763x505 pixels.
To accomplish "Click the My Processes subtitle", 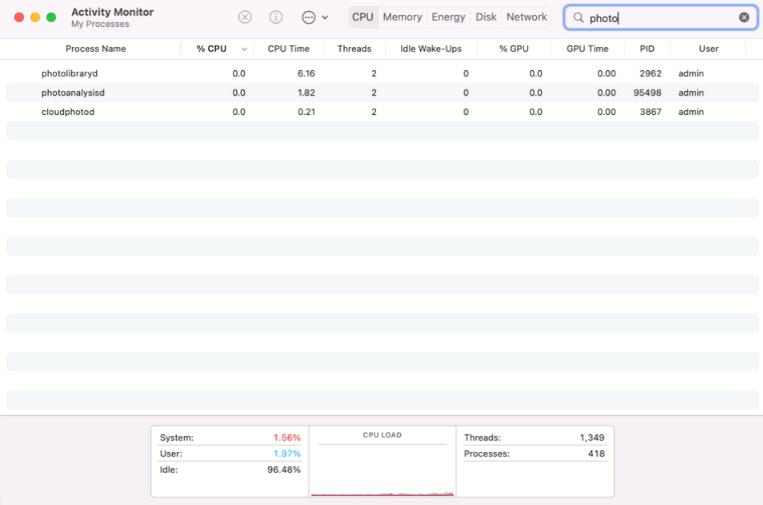I will [100, 24].
